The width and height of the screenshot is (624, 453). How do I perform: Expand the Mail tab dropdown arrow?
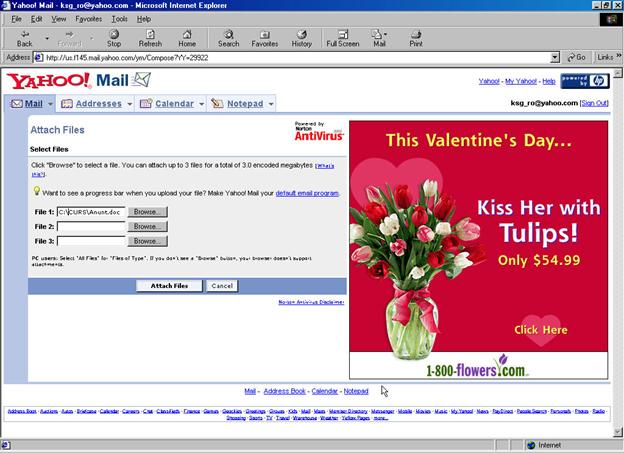tap(50, 104)
